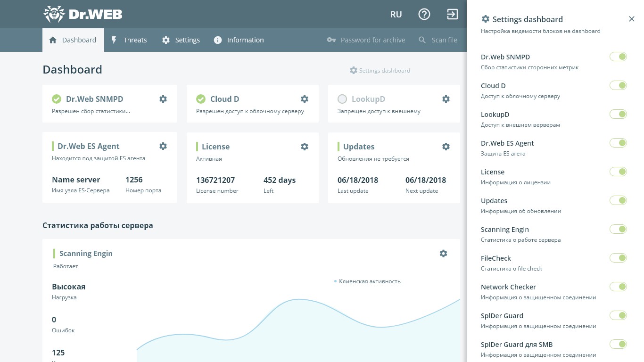Click the Next update date value
This screenshot has width=644, height=362.
426,180
